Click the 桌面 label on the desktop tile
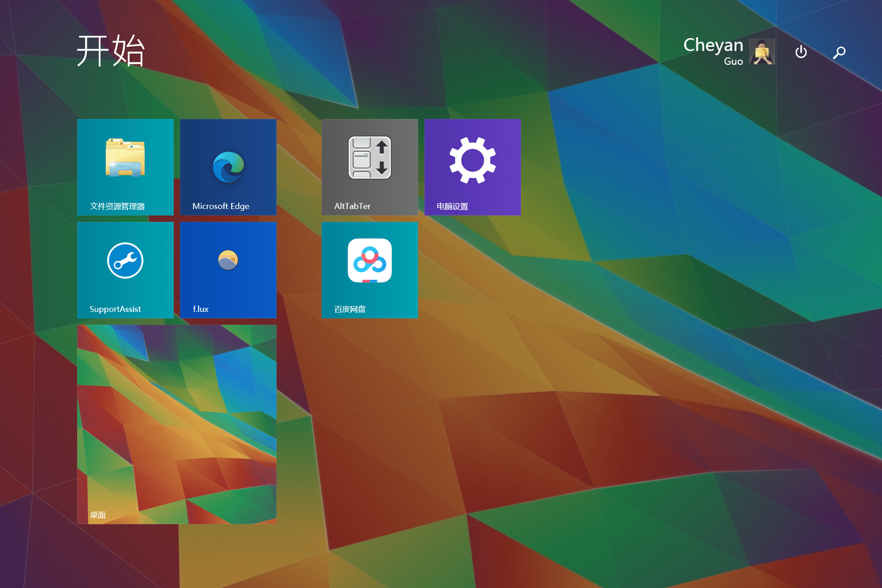882x588 pixels. 97,515
